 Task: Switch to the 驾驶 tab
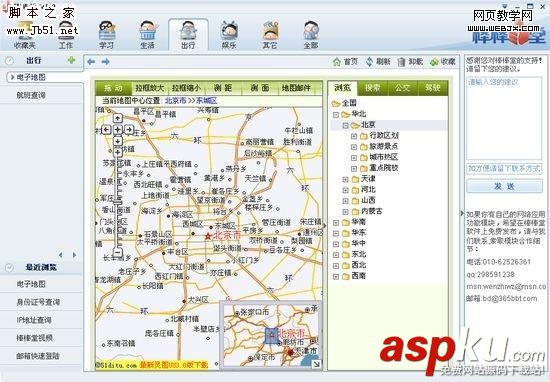[x=433, y=88]
